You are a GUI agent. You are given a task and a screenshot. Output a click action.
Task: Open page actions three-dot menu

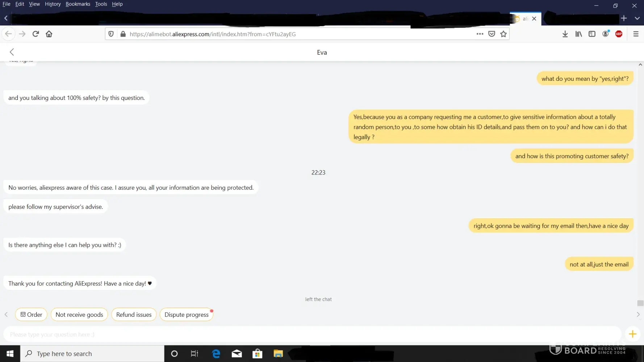point(480,34)
